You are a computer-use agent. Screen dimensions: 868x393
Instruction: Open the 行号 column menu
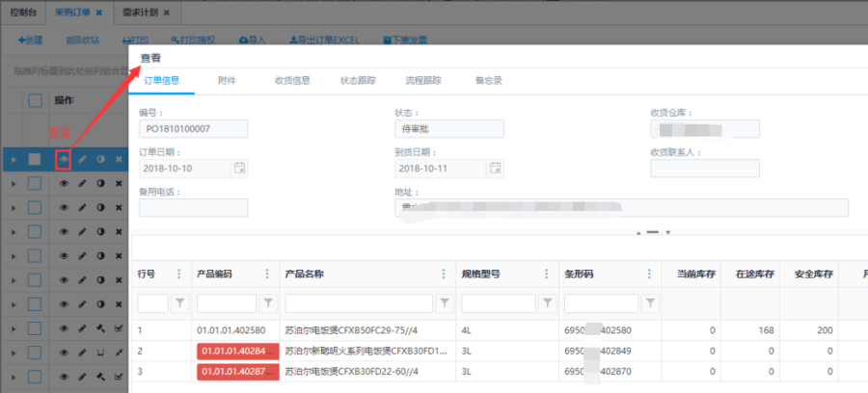(x=178, y=274)
